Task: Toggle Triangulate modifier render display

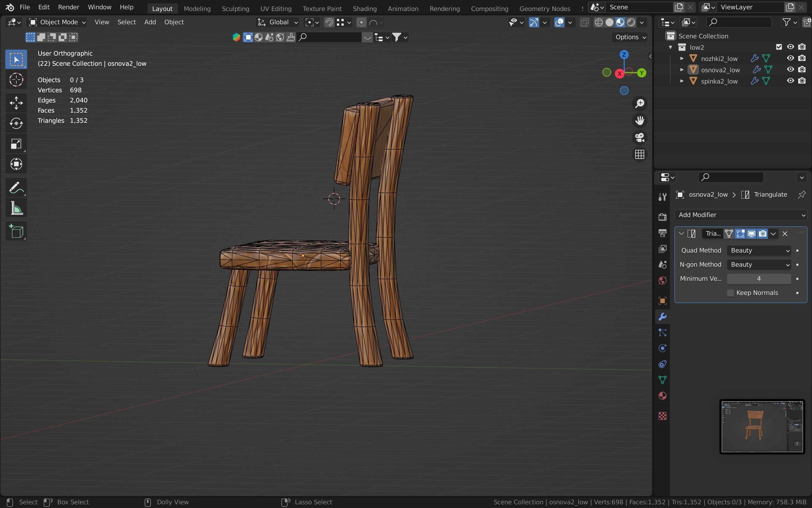Action: coord(763,234)
